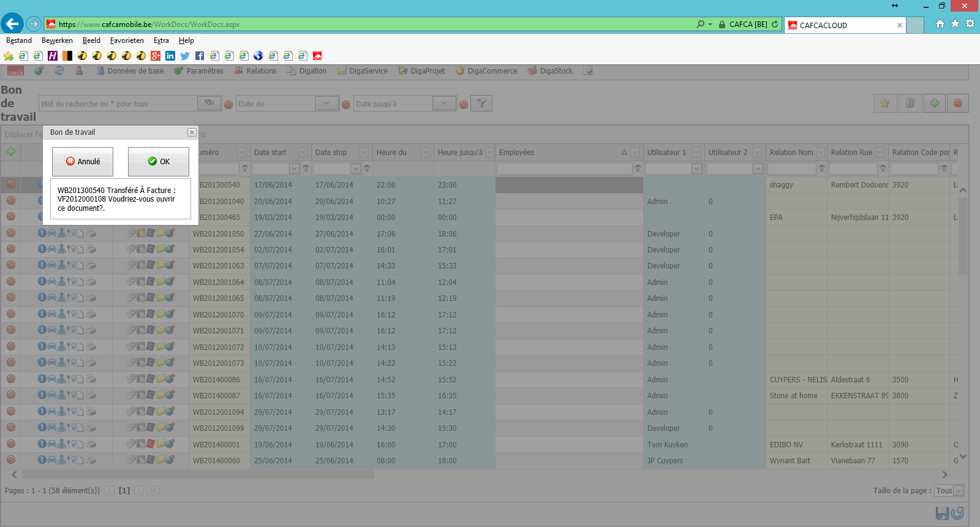Open the Beeld menu
The image size is (980, 527).
click(91, 40)
